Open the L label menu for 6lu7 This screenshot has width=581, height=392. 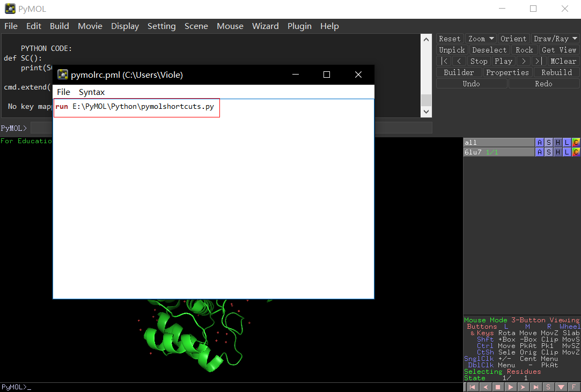pos(567,152)
